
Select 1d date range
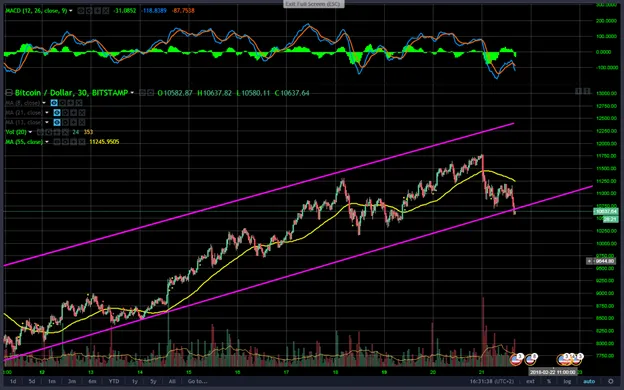13,381
